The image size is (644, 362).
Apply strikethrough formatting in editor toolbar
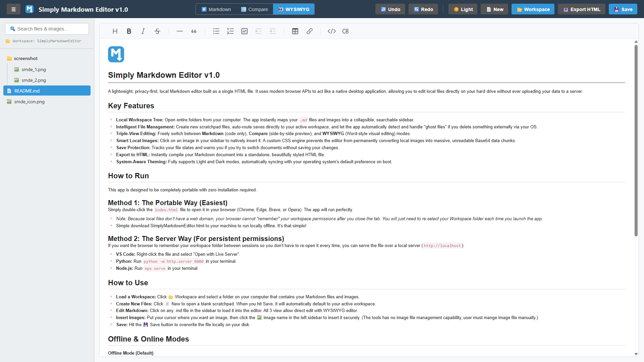coord(157,31)
